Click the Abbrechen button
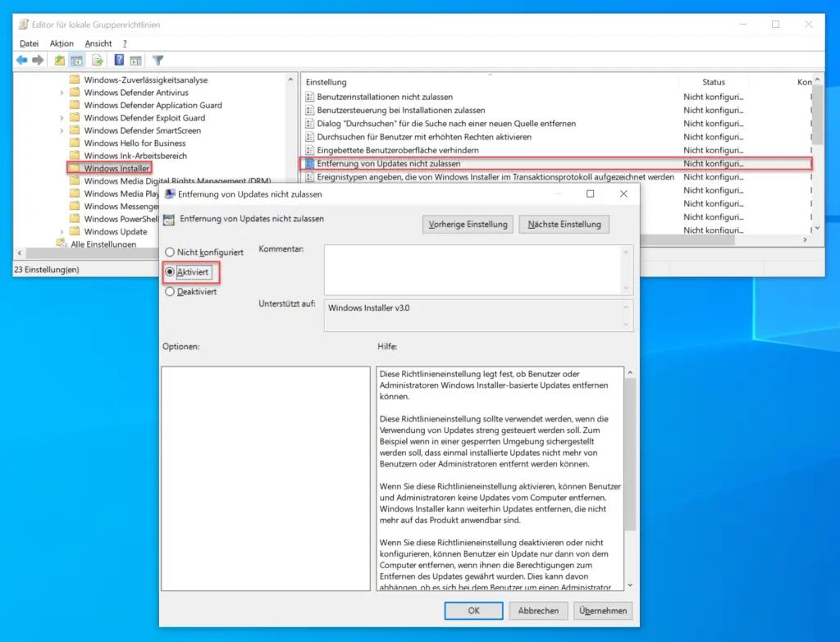Viewport: 840px width, 642px height. pyautogui.click(x=538, y=610)
